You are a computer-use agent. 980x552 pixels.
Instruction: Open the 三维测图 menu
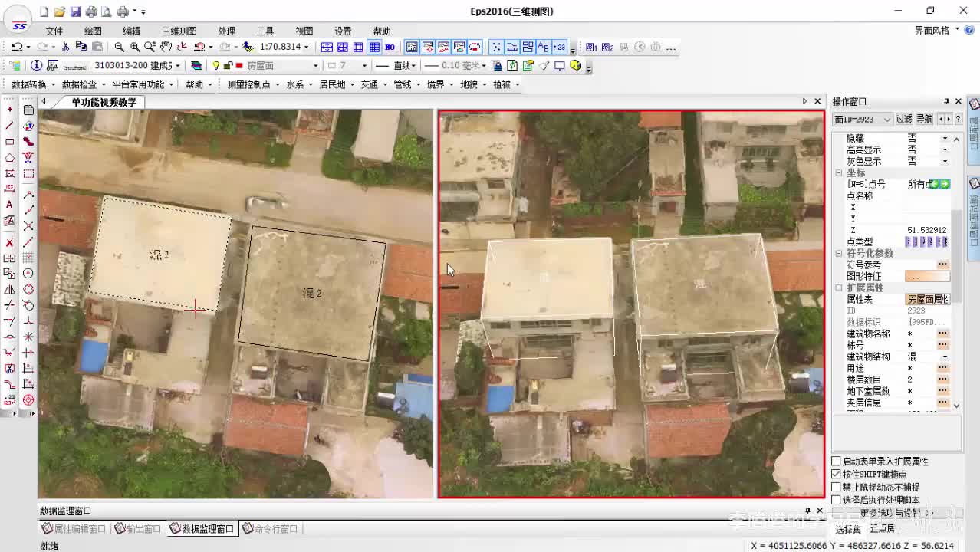[x=179, y=31]
